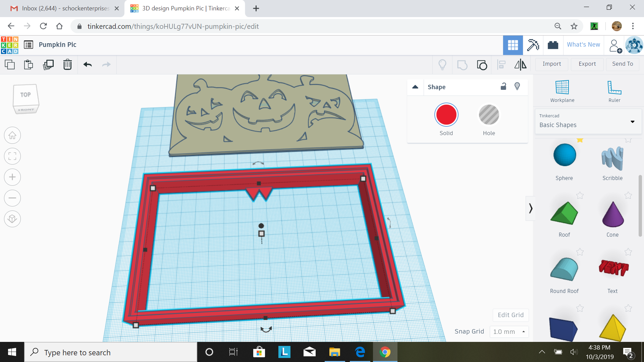The height and width of the screenshot is (362, 644).
Task: Delete the selected shape with the trash icon
Action: [x=67, y=64]
